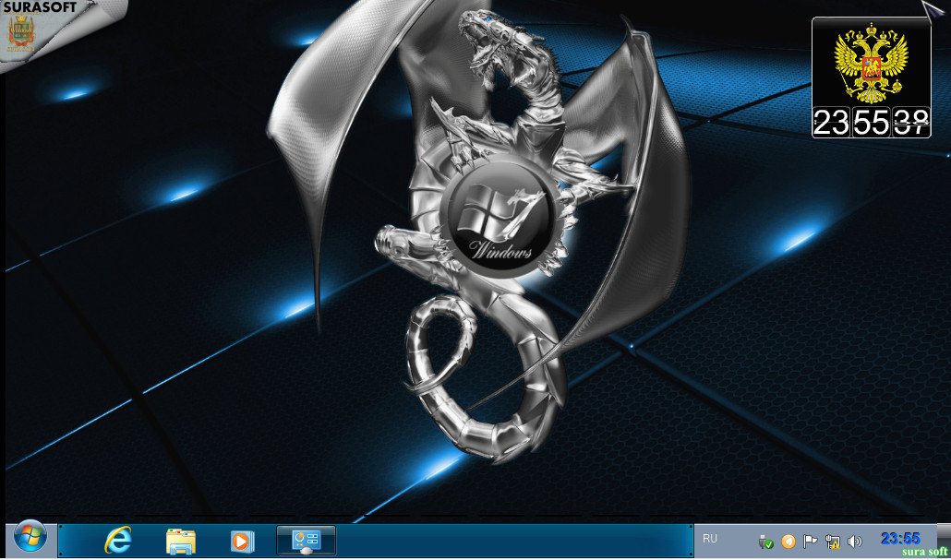Click the 23:55:38 flip clock gadget
Image resolution: width=951 pixels, height=560 pixels.
(x=871, y=123)
